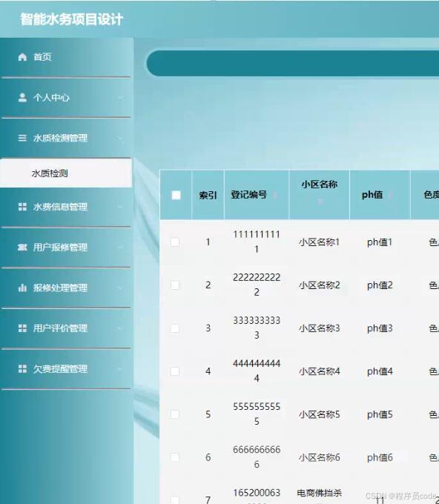Click the 小区名称1 cell

(x=320, y=242)
